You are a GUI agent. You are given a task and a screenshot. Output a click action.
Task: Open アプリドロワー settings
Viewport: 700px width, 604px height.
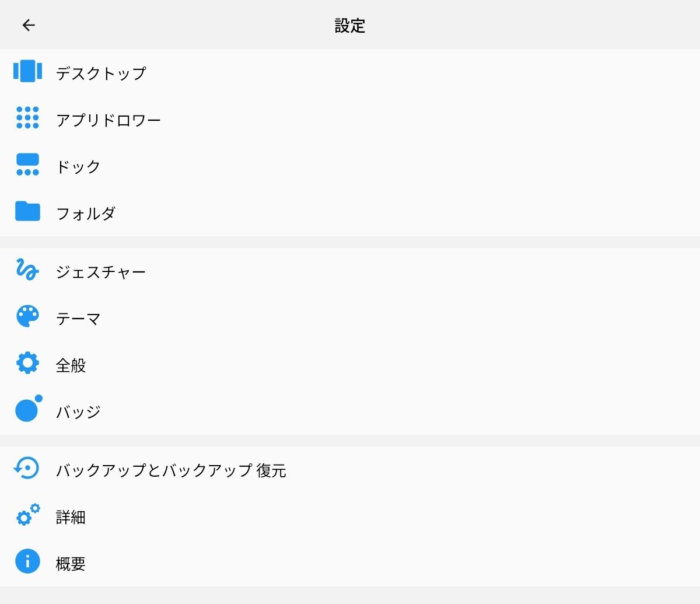[x=108, y=120]
